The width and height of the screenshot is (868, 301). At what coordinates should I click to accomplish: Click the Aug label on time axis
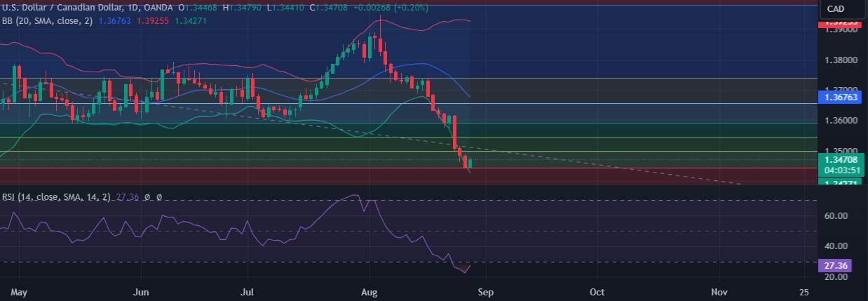tap(368, 291)
